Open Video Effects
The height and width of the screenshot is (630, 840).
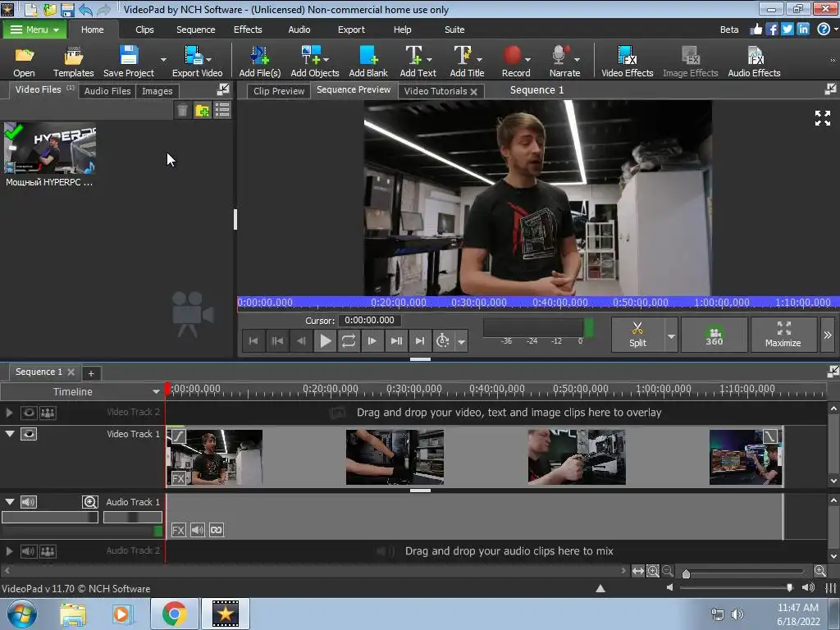627,62
